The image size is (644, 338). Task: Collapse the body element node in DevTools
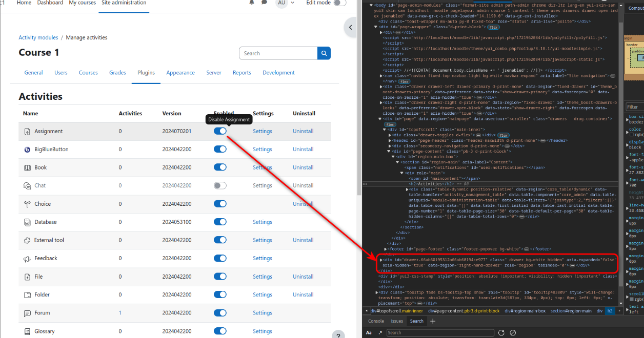[x=371, y=5]
